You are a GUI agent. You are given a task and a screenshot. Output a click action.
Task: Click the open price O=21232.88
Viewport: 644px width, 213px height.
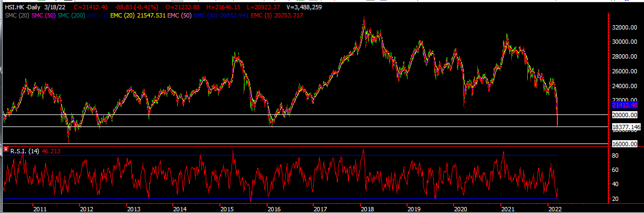pyautogui.click(x=182, y=7)
